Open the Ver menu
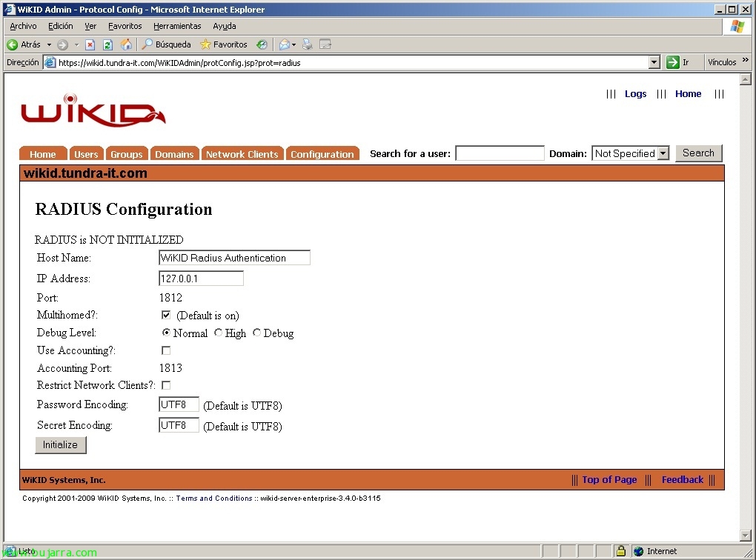756x560 pixels. tap(90, 26)
